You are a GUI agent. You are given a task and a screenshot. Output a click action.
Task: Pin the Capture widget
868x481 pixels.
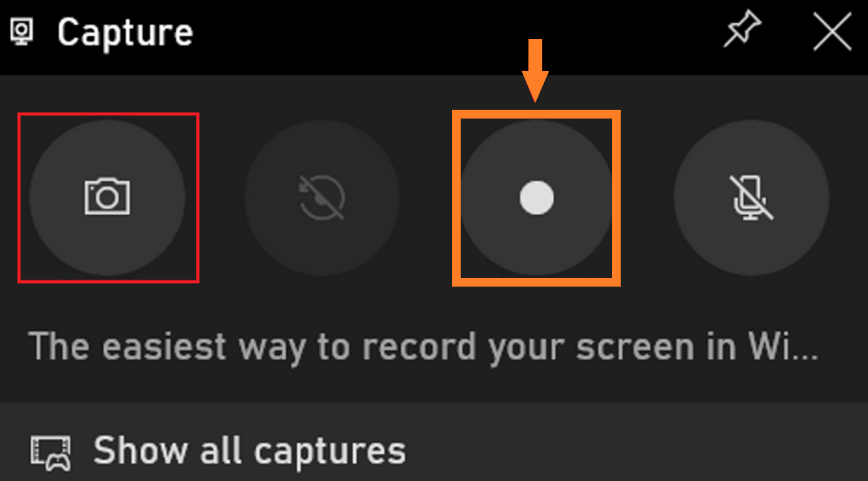point(742,31)
